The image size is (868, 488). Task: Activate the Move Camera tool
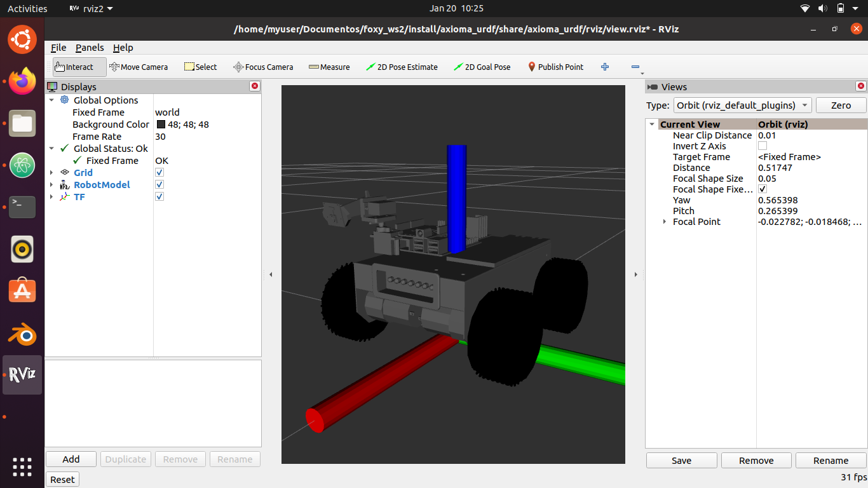click(x=139, y=67)
